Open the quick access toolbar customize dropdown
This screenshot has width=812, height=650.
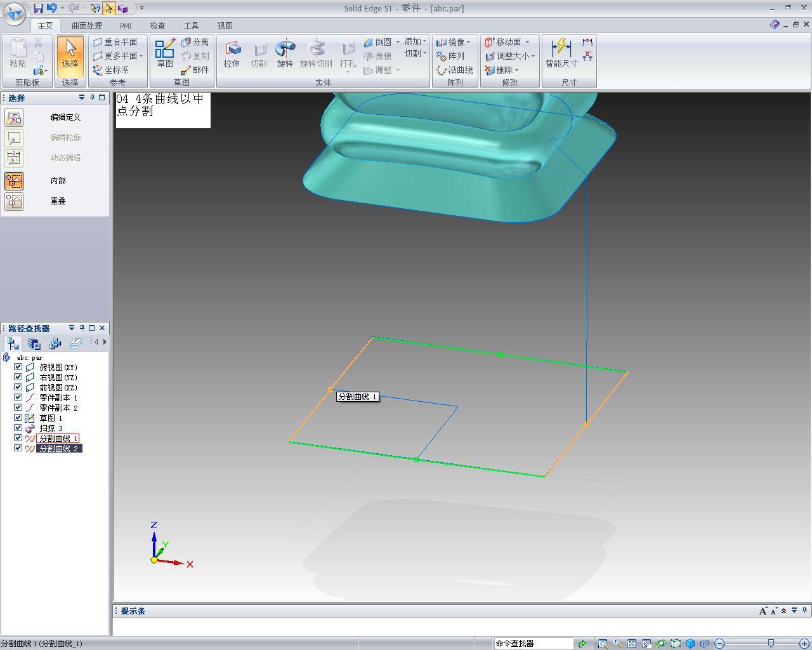[x=141, y=8]
